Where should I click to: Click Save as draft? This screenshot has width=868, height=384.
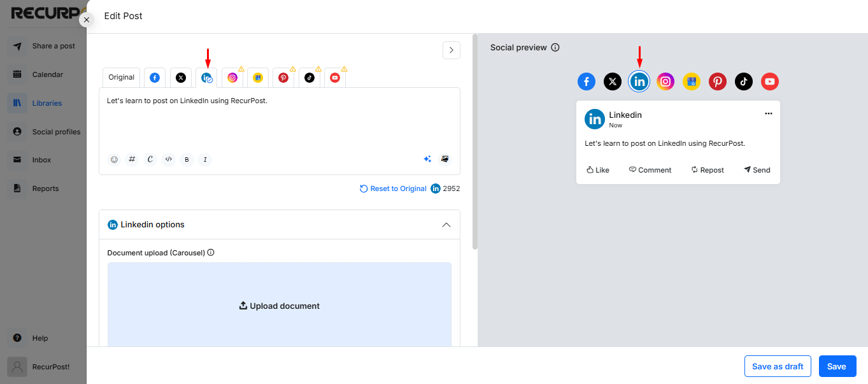(x=778, y=366)
